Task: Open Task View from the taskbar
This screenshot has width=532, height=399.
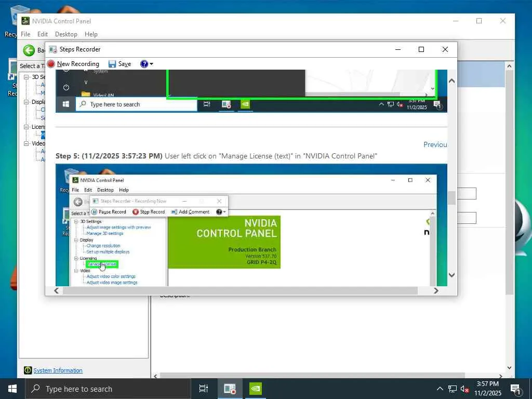Action: point(204,389)
